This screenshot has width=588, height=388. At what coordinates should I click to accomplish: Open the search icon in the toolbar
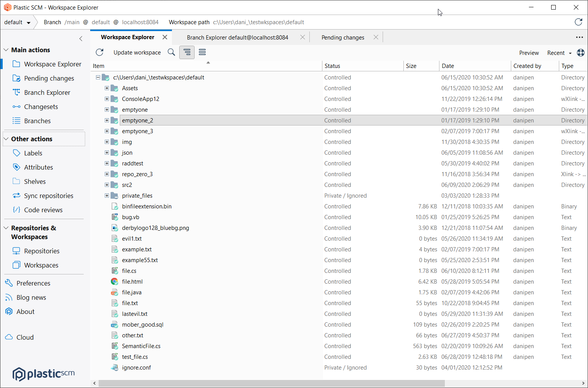[x=171, y=52]
